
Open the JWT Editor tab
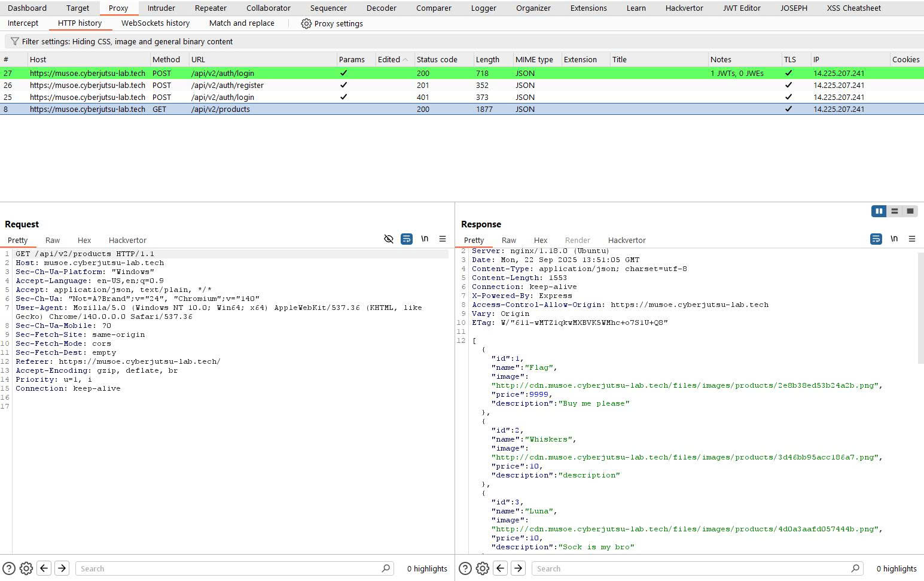tap(742, 8)
